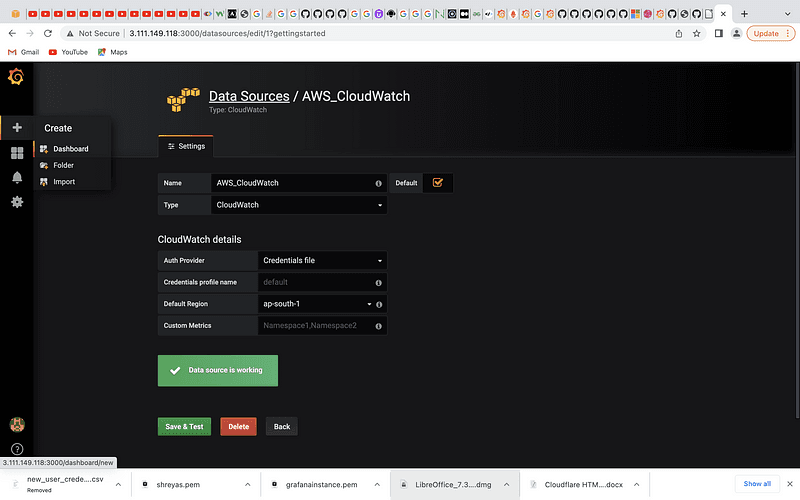800x500 pixels.
Task: Click the Name input field
Action: pyautogui.click(x=298, y=183)
